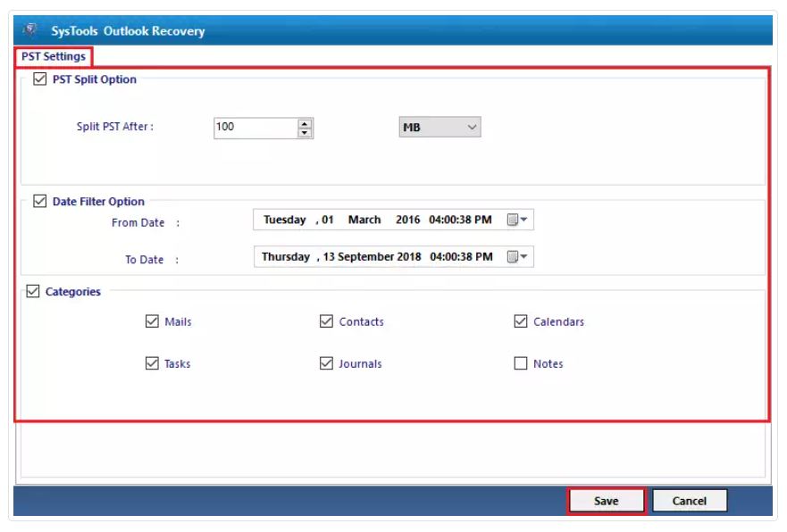Select the To Date month September

tap(365, 257)
